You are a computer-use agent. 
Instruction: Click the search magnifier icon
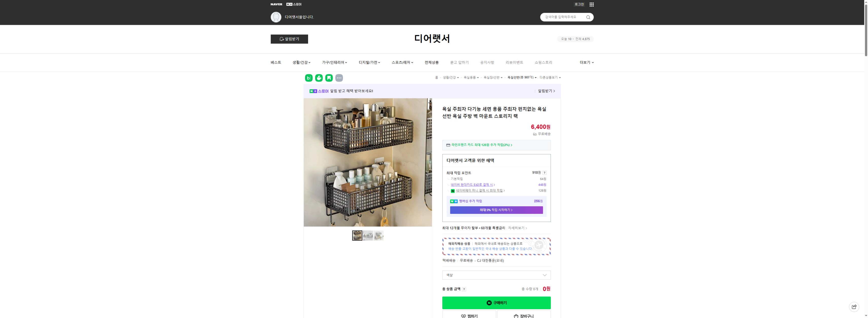[588, 17]
